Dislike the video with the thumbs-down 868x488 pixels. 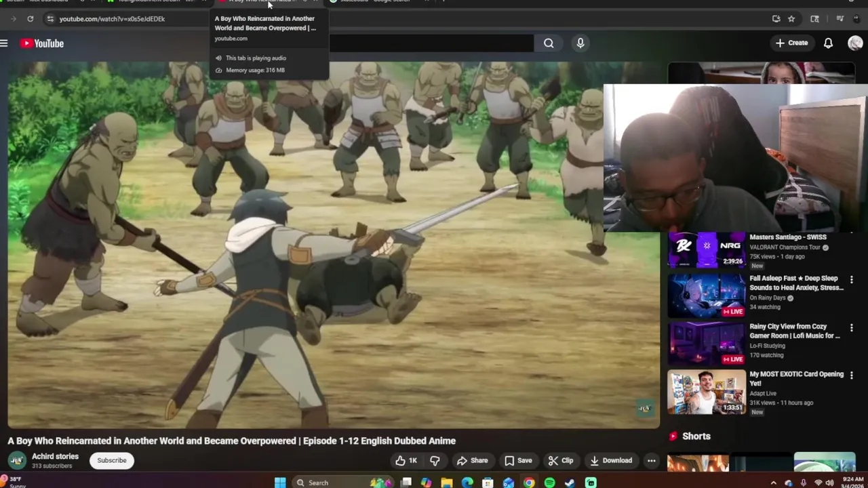tap(435, 461)
